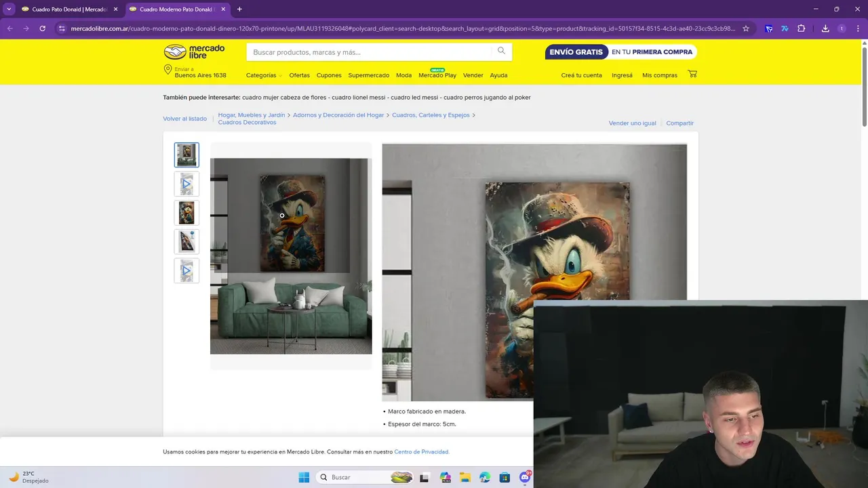This screenshot has height=488, width=868.
Task: Click Creá tu cuenta
Action: [581, 75]
